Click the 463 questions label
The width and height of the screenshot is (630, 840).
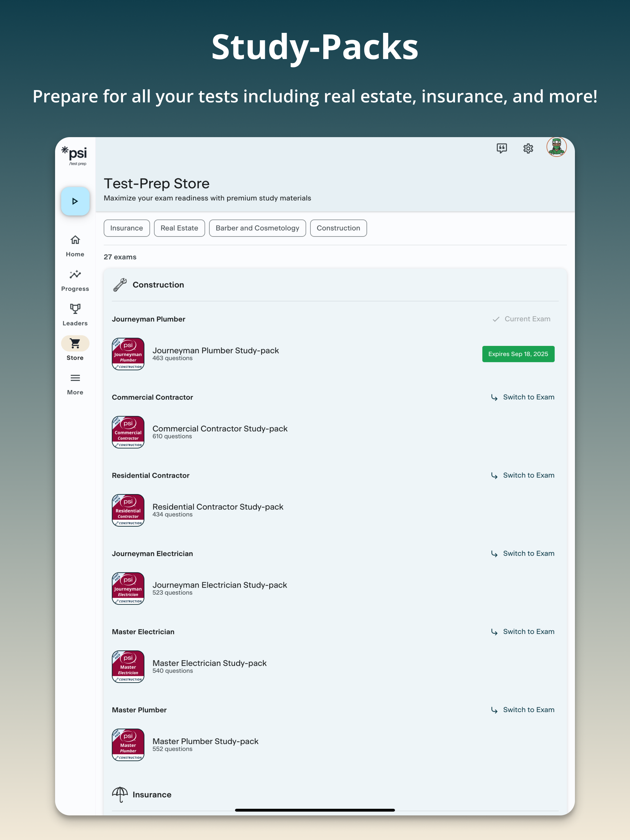click(x=173, y=359)
